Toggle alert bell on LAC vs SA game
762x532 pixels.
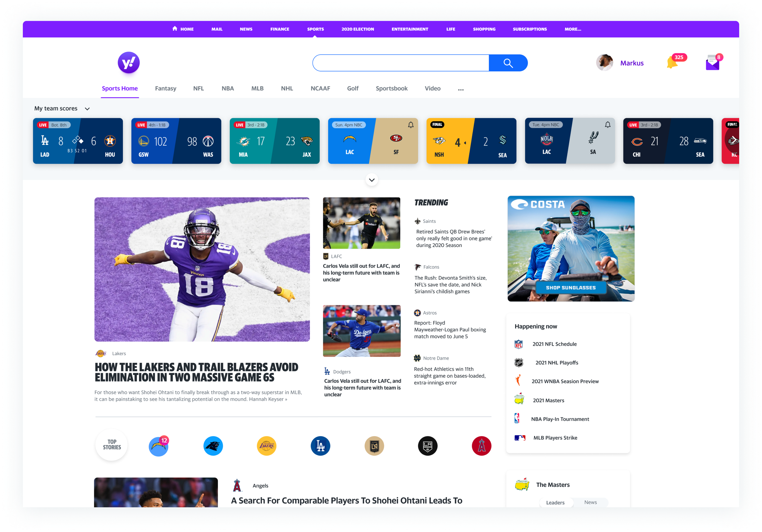pos(607,125)
